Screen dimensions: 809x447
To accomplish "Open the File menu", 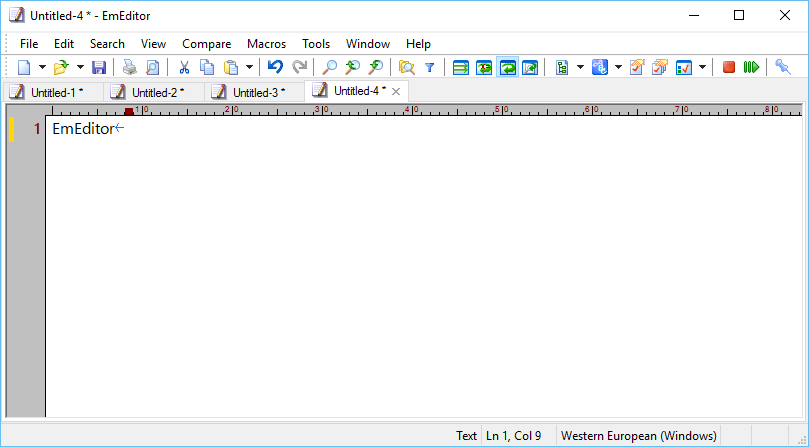I will pyautogui.click(x=29, y=44).
